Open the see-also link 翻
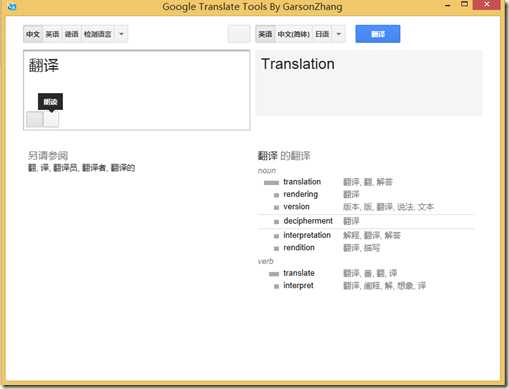 (x=32, y=168)
